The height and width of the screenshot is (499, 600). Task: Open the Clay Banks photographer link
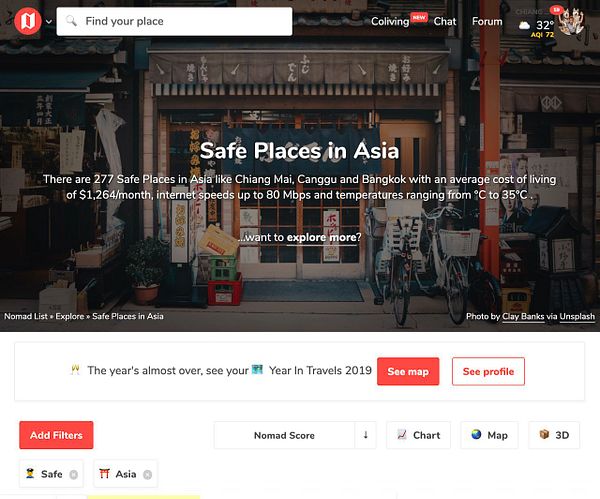point(523,316)
